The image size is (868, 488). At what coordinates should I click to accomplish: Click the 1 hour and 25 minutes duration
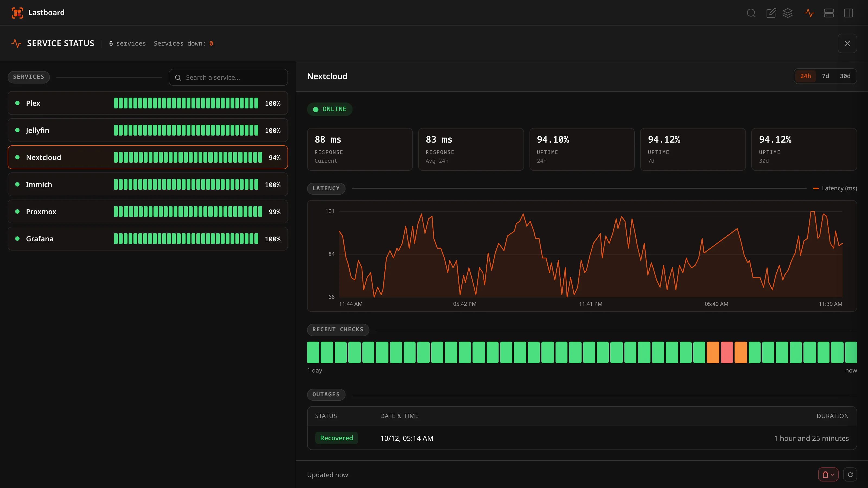[811, 438]
